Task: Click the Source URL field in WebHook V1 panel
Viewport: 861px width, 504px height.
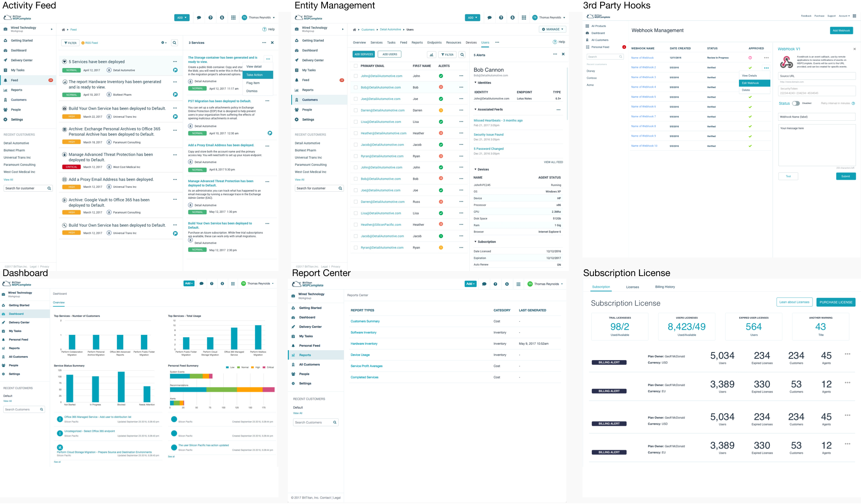Action: coord(817,76)
